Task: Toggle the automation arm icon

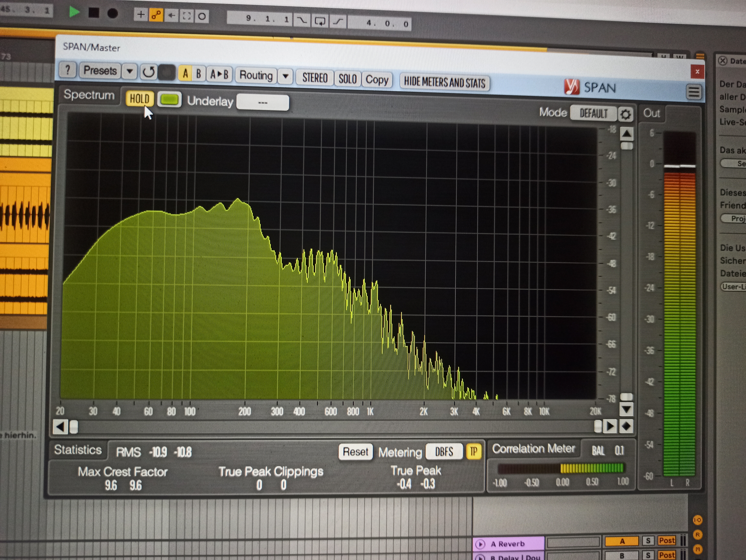Action: pos(156,15)
